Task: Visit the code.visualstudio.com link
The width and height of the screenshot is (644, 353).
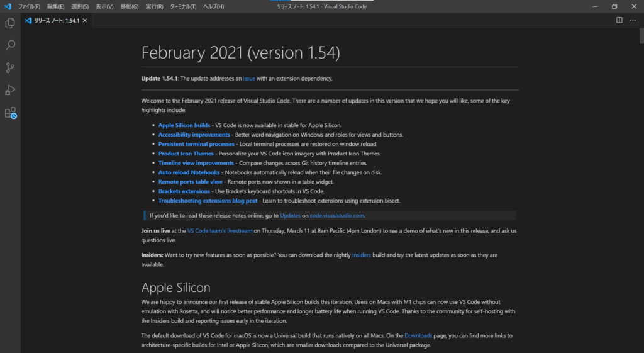Action: coord(337,216)
